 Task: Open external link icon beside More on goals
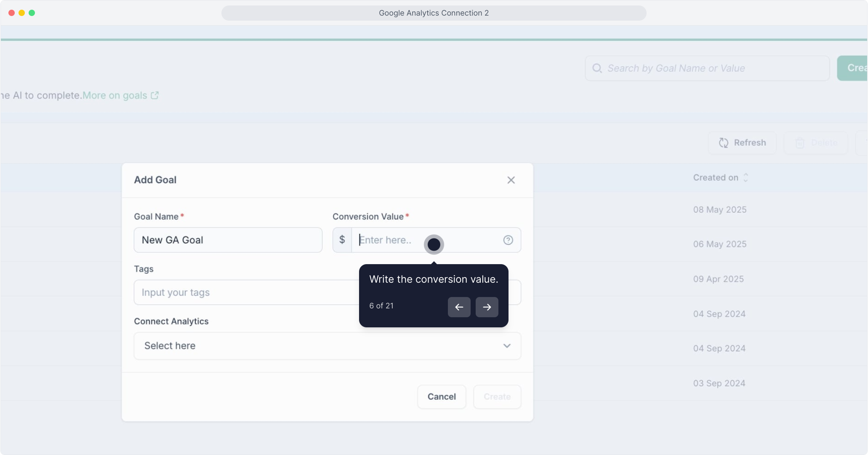[x=155, y=96]
